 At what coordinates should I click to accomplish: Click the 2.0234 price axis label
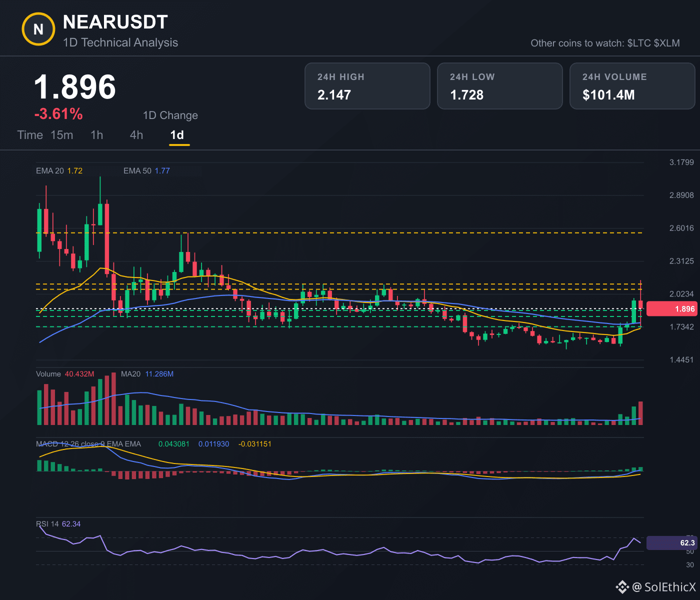tap(681, 294)
